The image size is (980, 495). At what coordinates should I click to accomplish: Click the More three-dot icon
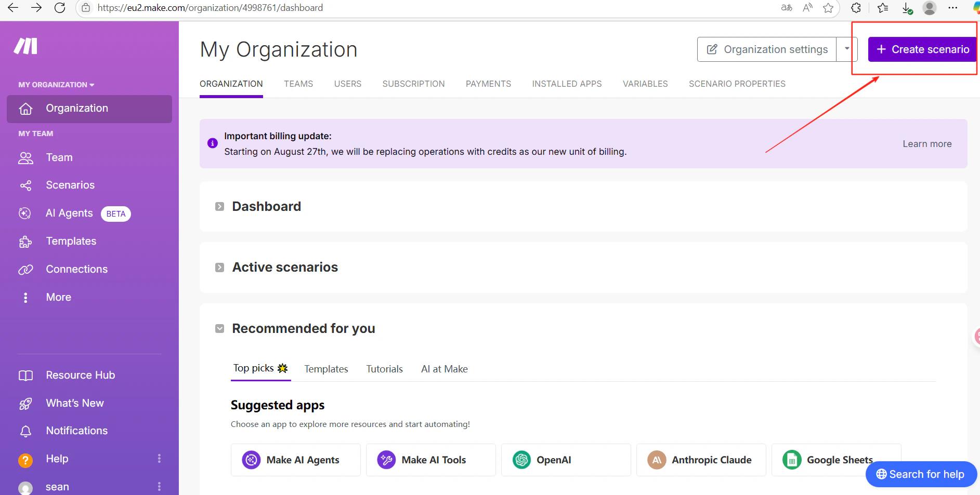pyautogui.click(x=25, y=298)
